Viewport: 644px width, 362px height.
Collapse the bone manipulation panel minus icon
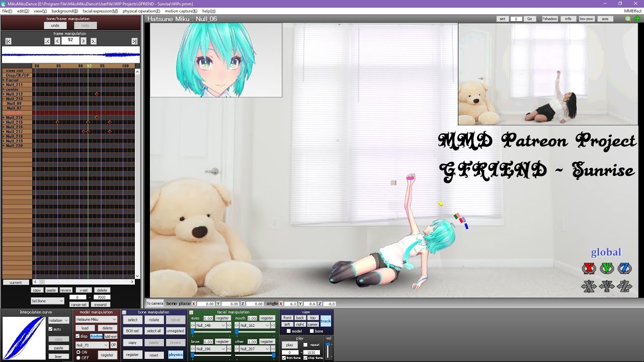click(124, 312)
